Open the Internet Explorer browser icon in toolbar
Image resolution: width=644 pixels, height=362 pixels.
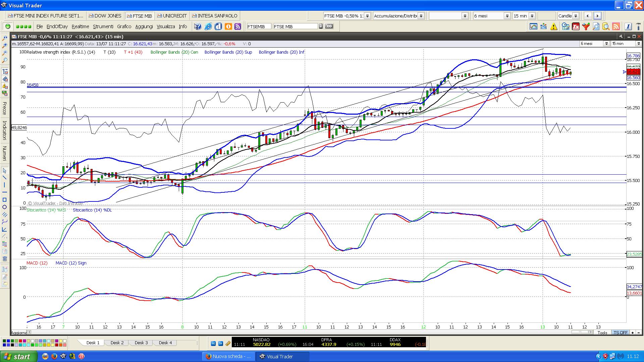(208, 26)
